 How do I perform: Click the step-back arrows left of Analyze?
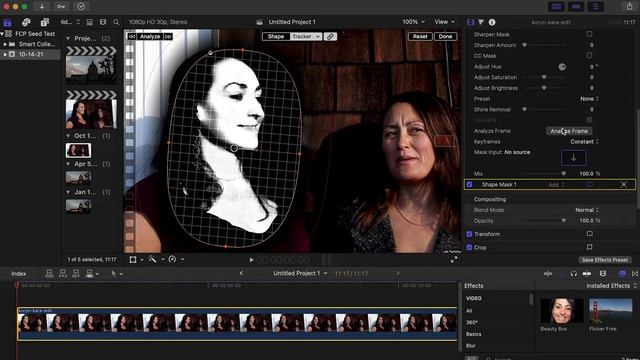(131, 36)
